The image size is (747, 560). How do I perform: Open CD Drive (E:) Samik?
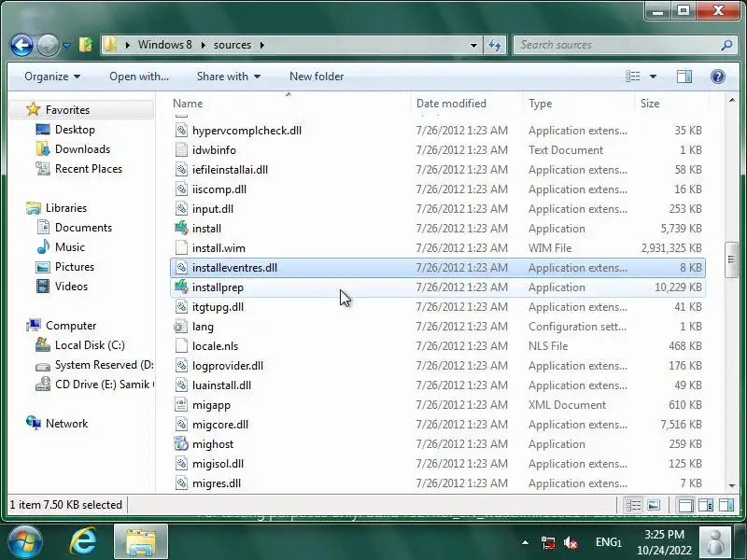[105, 385]
